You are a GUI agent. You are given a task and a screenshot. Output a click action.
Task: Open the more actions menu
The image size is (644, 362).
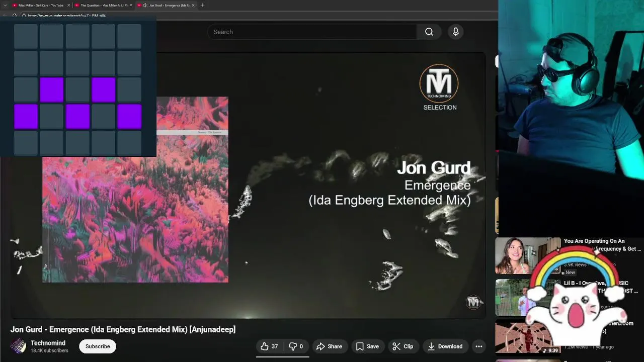[479, 346]
